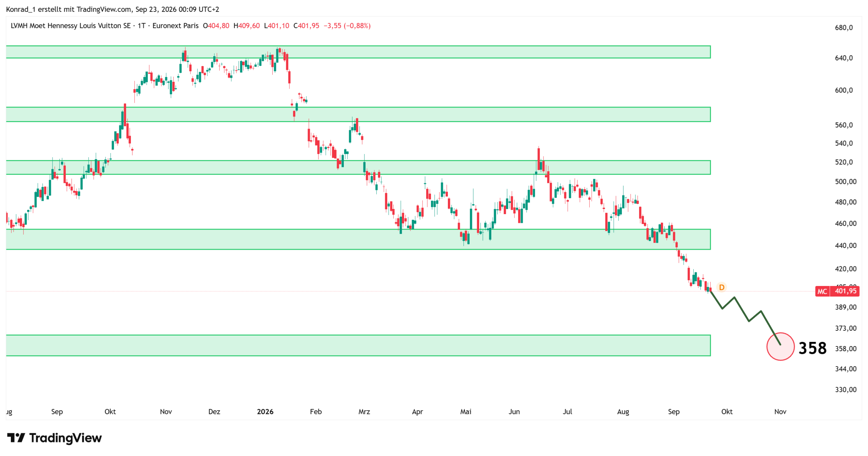
Task: Click the 420,00 price axis label
Action: 846,269
